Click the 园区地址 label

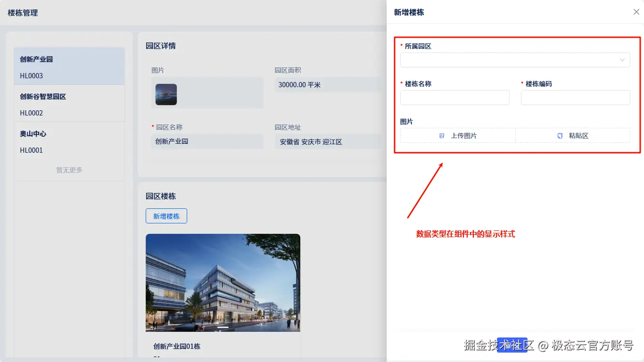tap(288, 127)
